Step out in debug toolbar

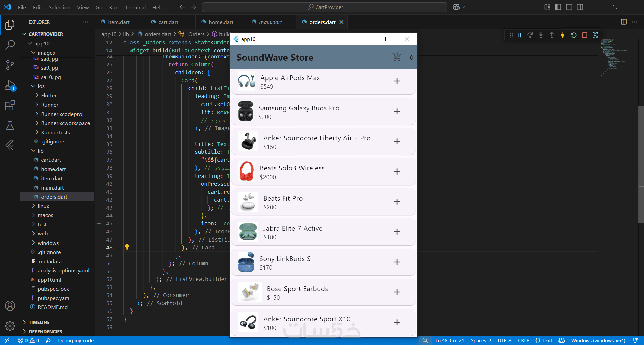(x=552, y=35)
